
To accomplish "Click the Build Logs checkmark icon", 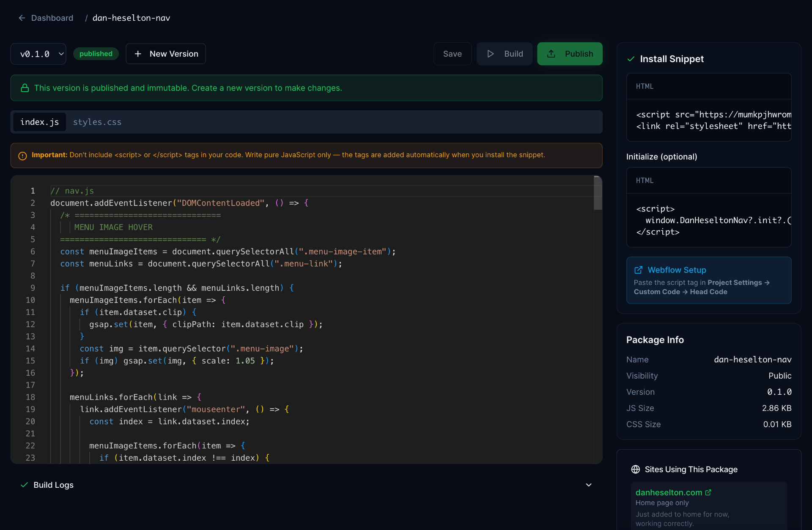I will (25, 485).
